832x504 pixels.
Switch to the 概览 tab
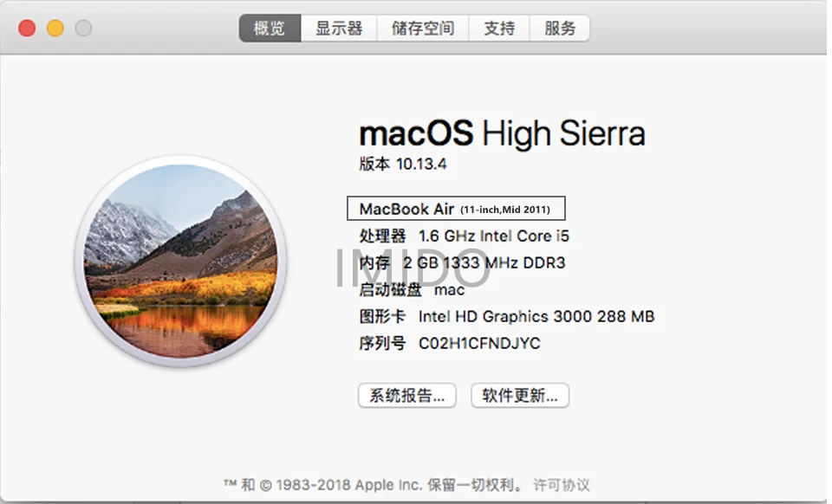tap(270, 28)
